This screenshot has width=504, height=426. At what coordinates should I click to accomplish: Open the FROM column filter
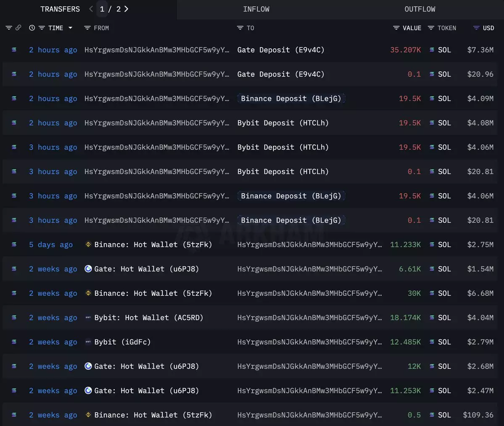[x=87, y=28]
